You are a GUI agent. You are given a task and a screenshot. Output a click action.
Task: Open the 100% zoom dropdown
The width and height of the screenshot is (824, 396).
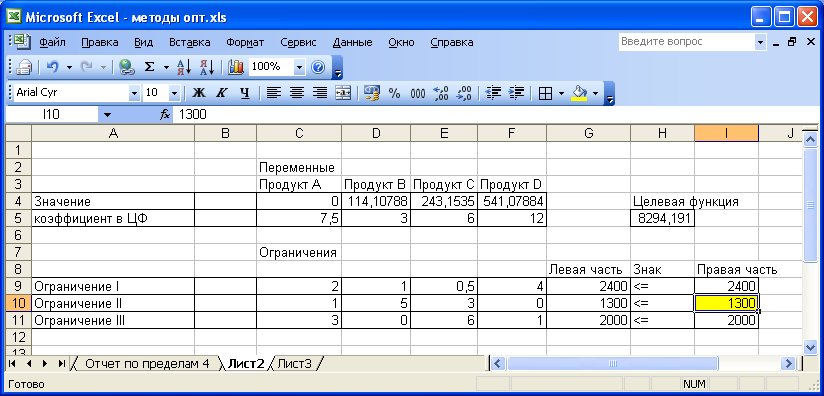click(299, 67)
